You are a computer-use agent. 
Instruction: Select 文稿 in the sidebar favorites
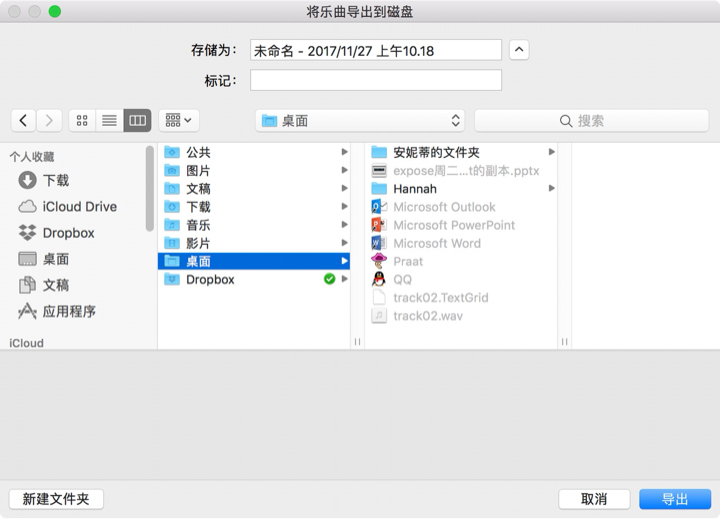click(44, 285)
